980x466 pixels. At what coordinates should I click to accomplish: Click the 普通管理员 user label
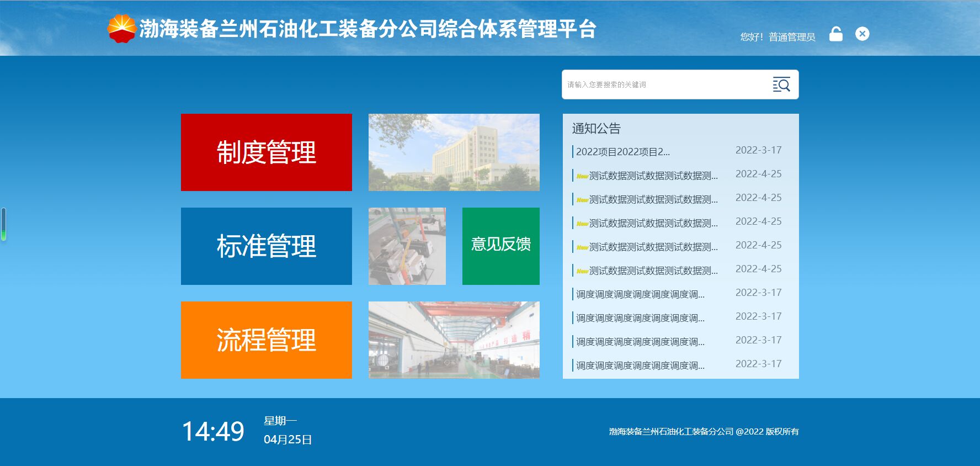click(791, 37)
